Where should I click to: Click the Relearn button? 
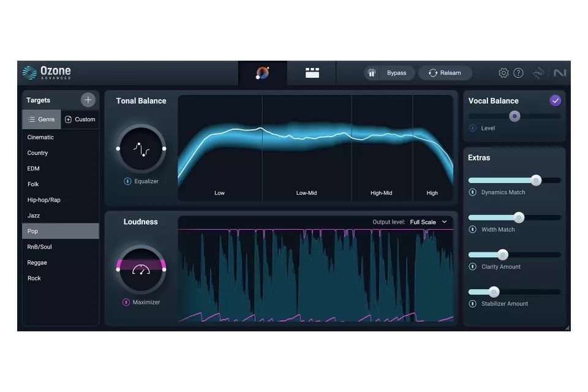click(x=445, y=73)
